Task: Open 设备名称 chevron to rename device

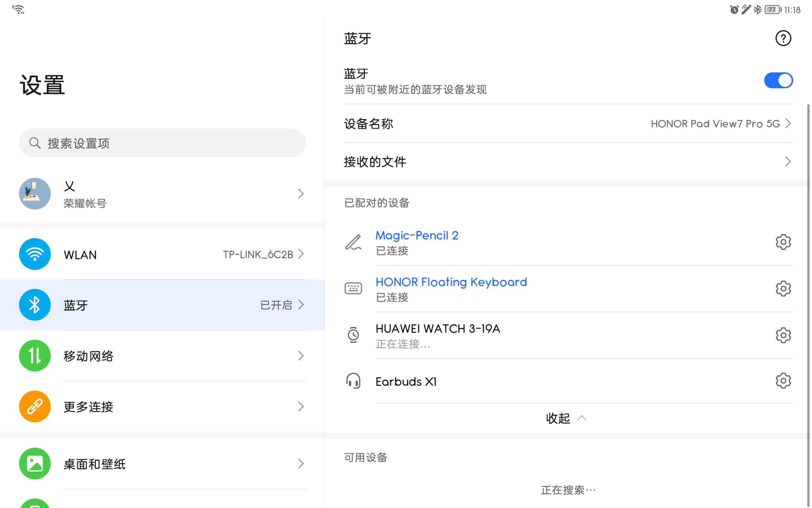Action: coord(788,124)
